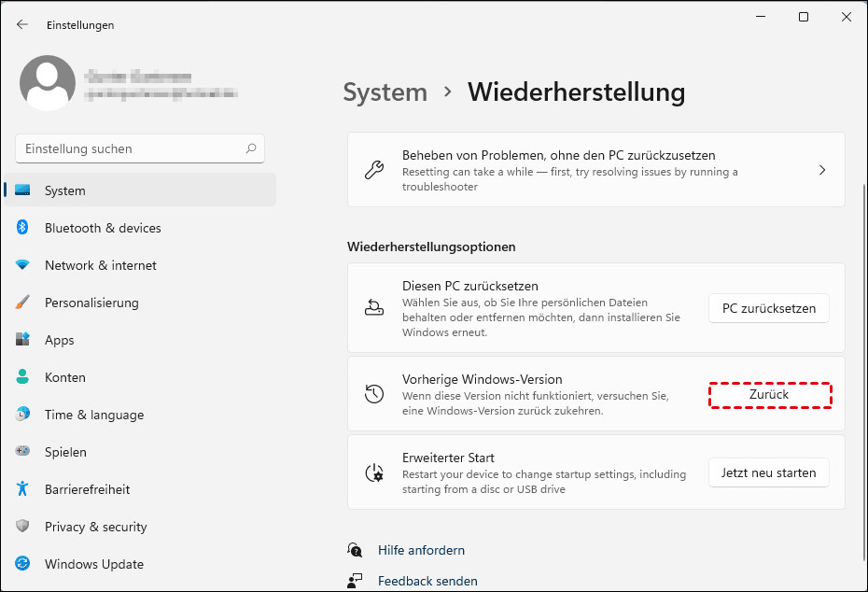Open the Hilfe anfordern link

coord(421,550)
